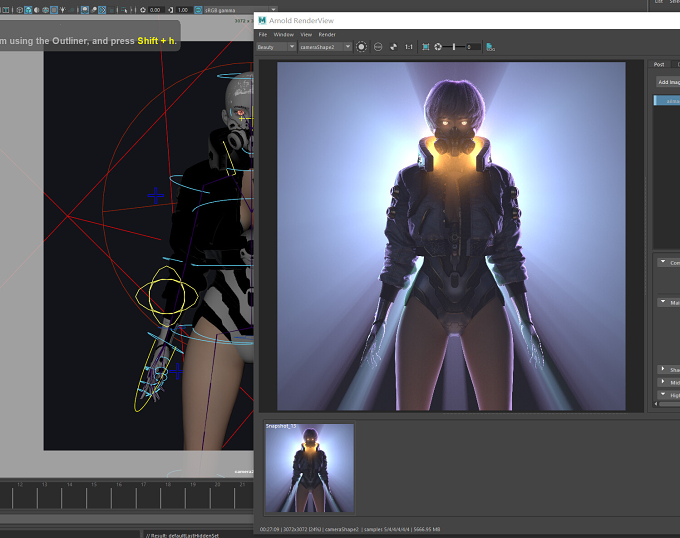Click the striped circle icon in RenderView toolbar
Viewport: 680px width, 538px height.
click(x=378, y=47)
